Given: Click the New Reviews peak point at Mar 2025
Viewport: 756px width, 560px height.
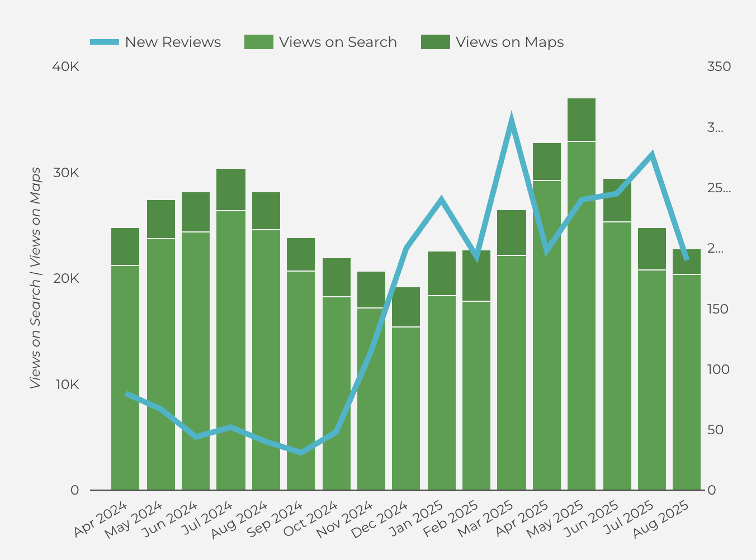Looking at the screenshot, I should point(511,120).
